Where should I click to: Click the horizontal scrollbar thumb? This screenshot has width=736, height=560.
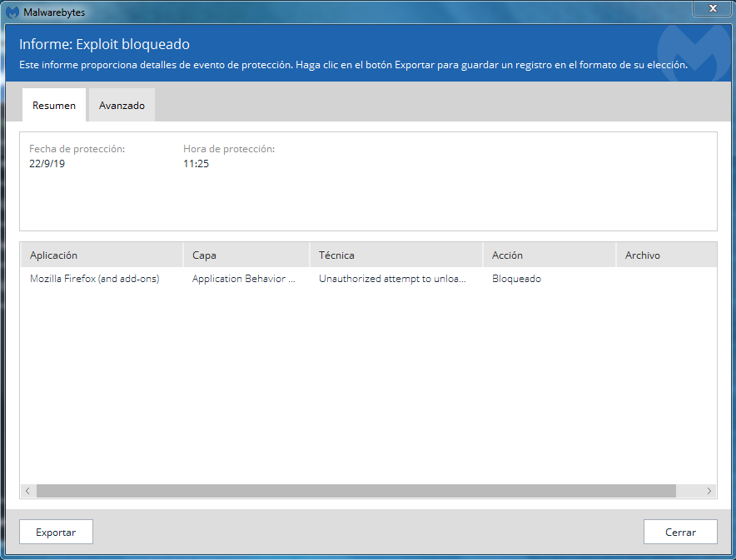[x=356, y=491]
